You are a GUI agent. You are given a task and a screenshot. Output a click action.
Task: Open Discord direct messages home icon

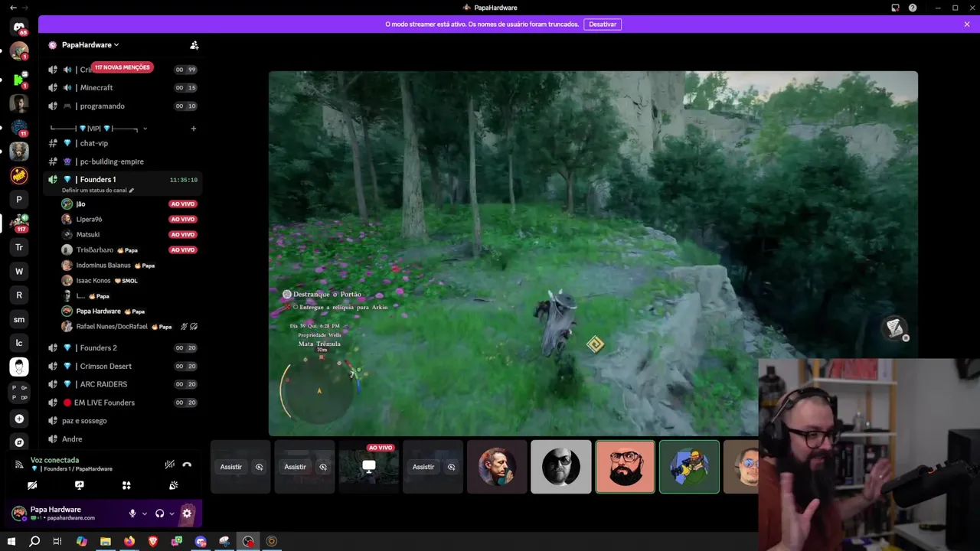(x=19, y=27)
